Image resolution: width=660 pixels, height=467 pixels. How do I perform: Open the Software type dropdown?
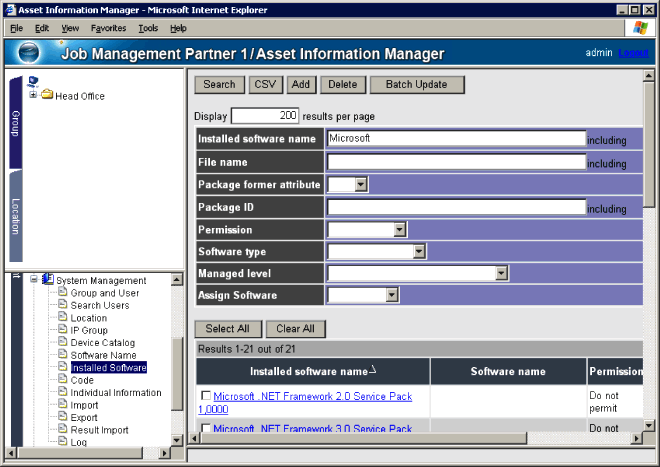(420, 252)
